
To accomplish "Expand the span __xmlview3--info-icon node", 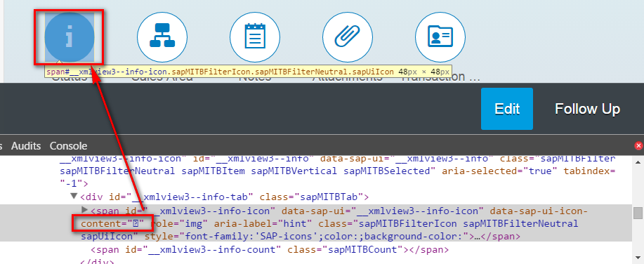I will (x=85, y=210).
